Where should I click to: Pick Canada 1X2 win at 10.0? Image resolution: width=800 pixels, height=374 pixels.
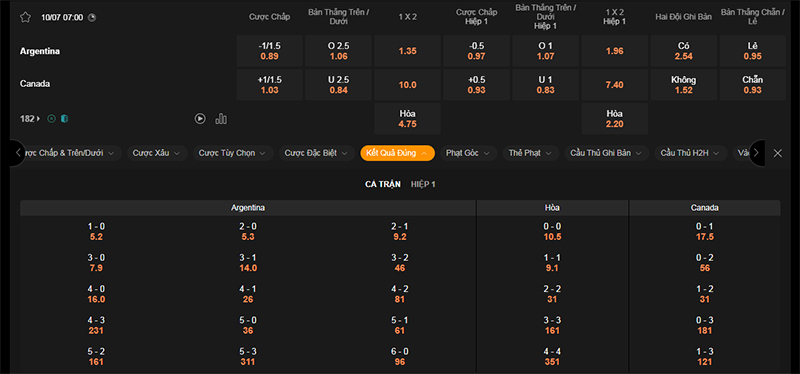pyautogui.click(x=407, y=85)
